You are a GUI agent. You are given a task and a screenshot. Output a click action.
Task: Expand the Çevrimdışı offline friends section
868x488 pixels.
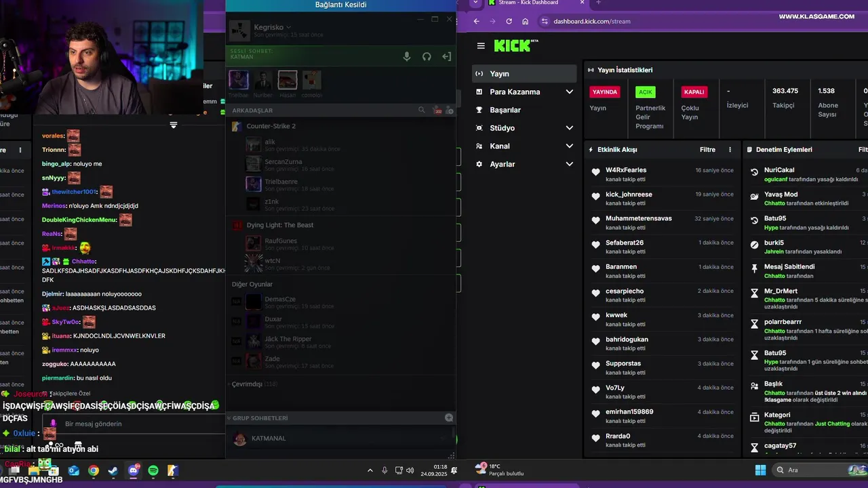pos(254,384)
